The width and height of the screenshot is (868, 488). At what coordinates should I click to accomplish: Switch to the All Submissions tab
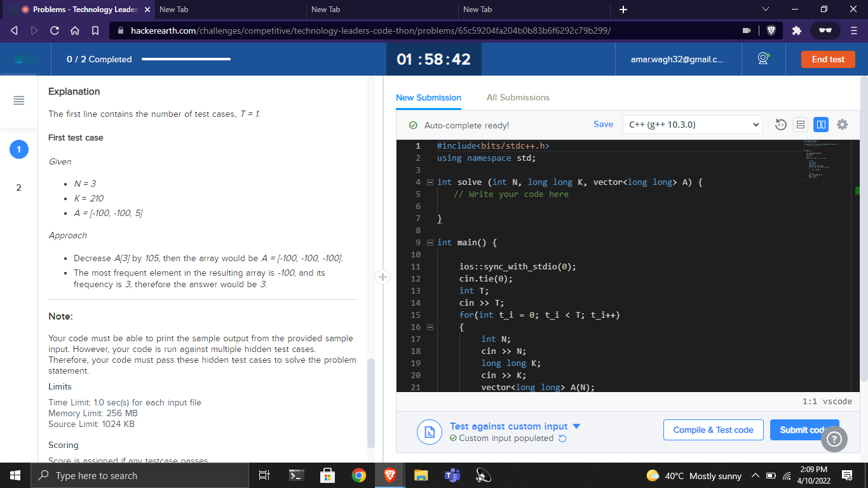(518, 97)
